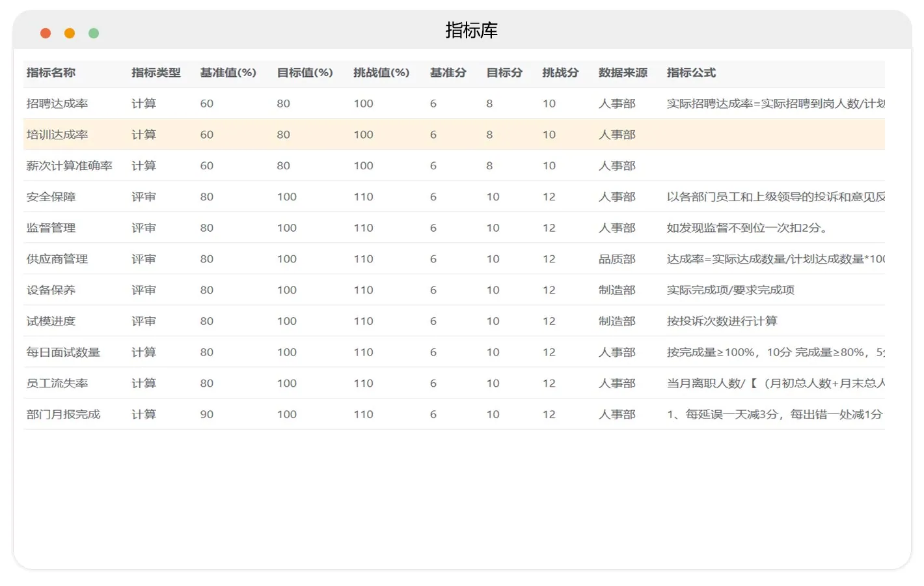
Task: Click the 指标库 window title
Action: pos(472,30)
